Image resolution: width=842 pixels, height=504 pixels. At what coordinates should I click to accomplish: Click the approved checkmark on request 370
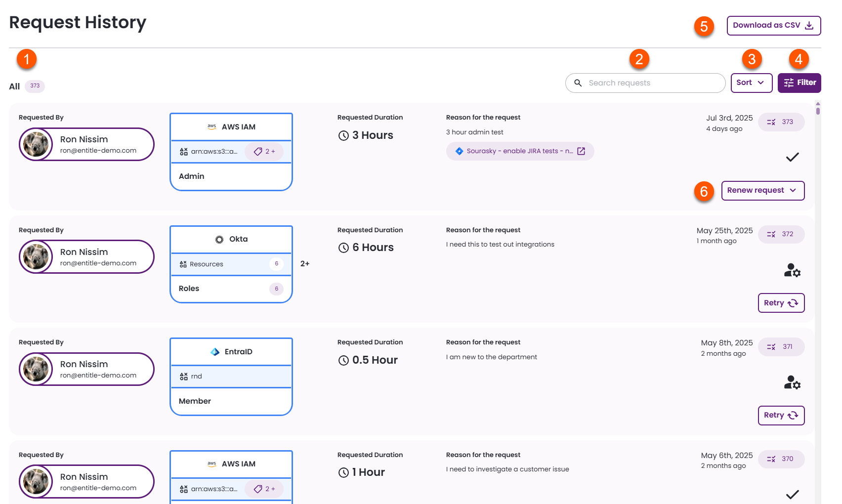pyautogui.click(x=792, y=495)
